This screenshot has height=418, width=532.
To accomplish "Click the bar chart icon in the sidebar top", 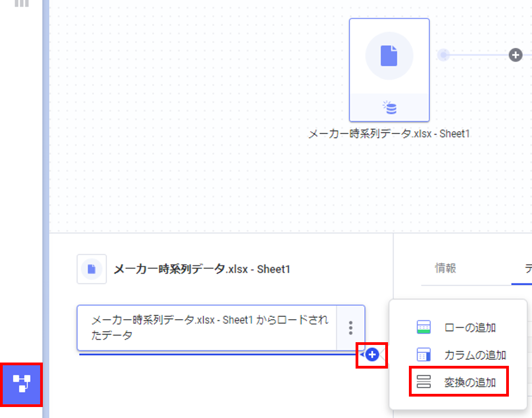I will coord(22,3).
